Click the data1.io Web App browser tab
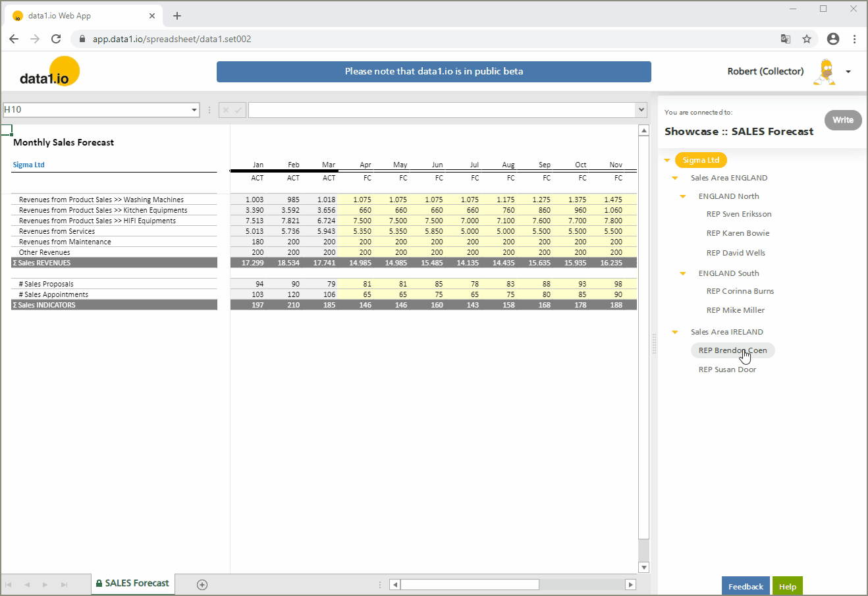Viewport: 868px width, 596px height. (84, 16)
